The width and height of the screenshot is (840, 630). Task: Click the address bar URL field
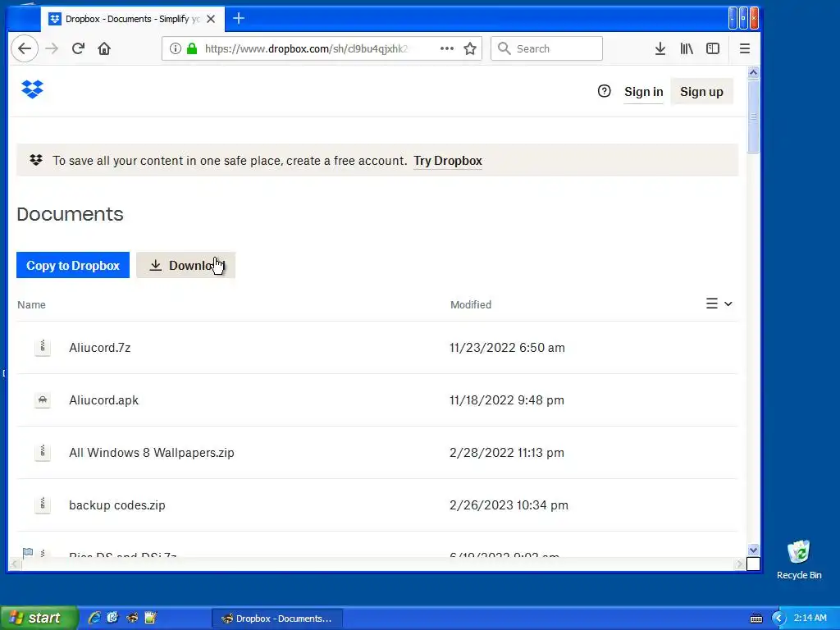click(x=307, y=48)
